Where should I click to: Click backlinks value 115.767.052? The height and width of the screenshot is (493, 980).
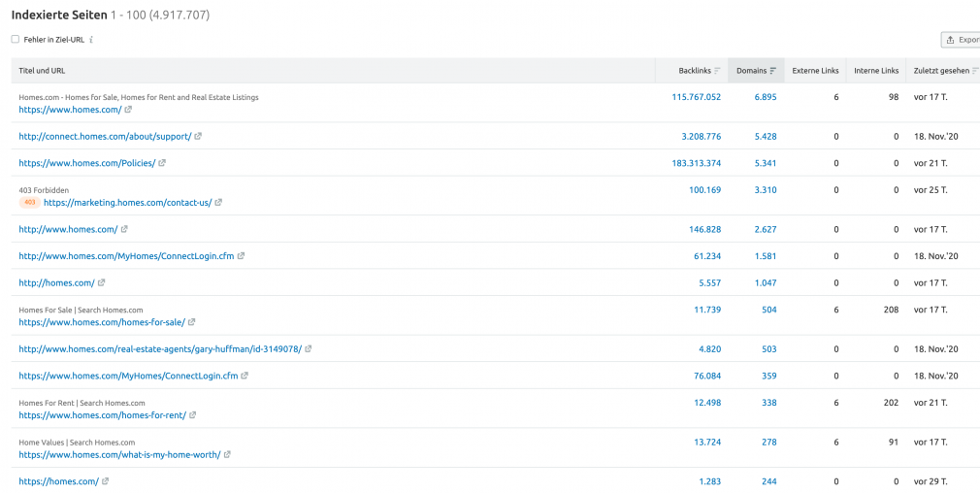(x=697, y=97)
